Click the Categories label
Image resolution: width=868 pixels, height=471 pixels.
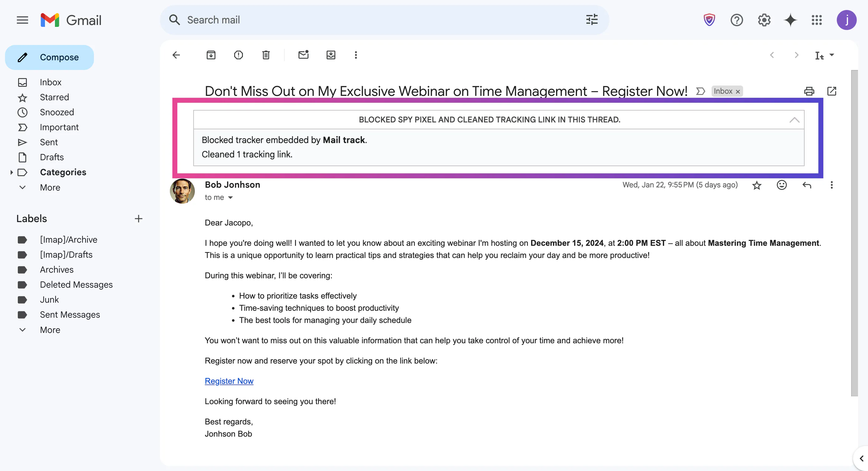63,172
